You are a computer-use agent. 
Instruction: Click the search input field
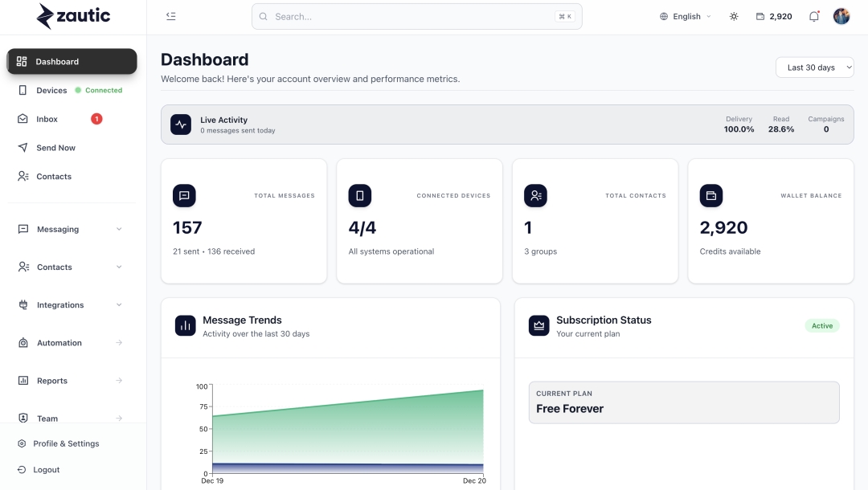410,16
